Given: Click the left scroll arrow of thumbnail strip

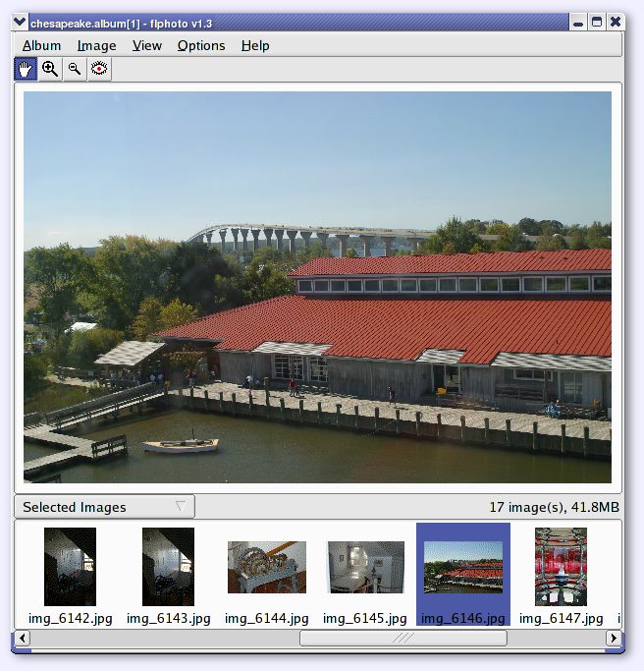Looking at the screenshot, I should [x=23, y=638].
